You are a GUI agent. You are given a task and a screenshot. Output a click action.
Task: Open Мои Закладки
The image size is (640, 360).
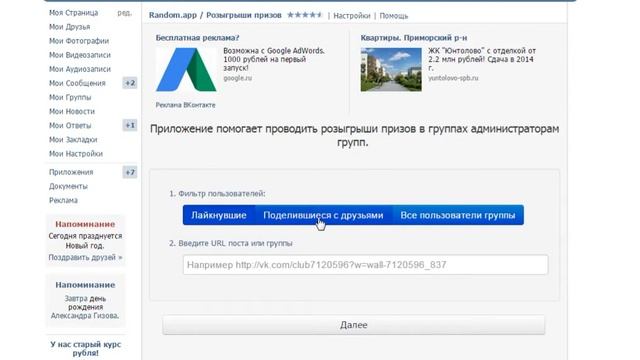click(73, 140)
